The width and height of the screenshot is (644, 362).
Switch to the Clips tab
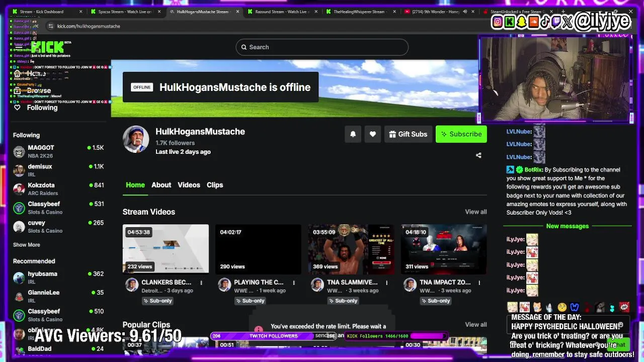pyautogui.click(x=215, y=185)
